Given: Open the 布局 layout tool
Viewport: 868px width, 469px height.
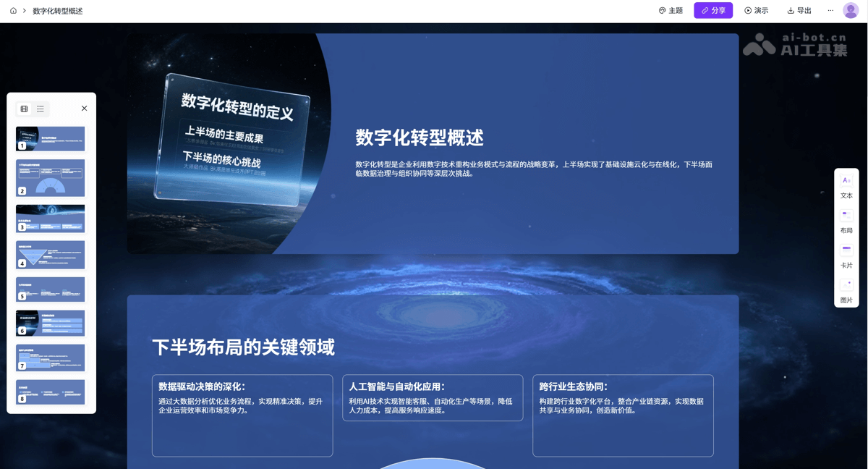Looking at the screenshot, I should tap(846, 221).
